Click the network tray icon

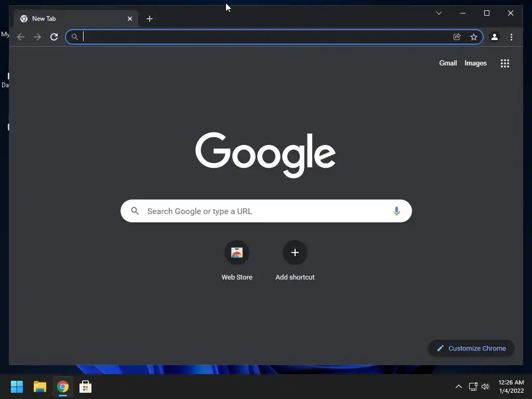473,387
